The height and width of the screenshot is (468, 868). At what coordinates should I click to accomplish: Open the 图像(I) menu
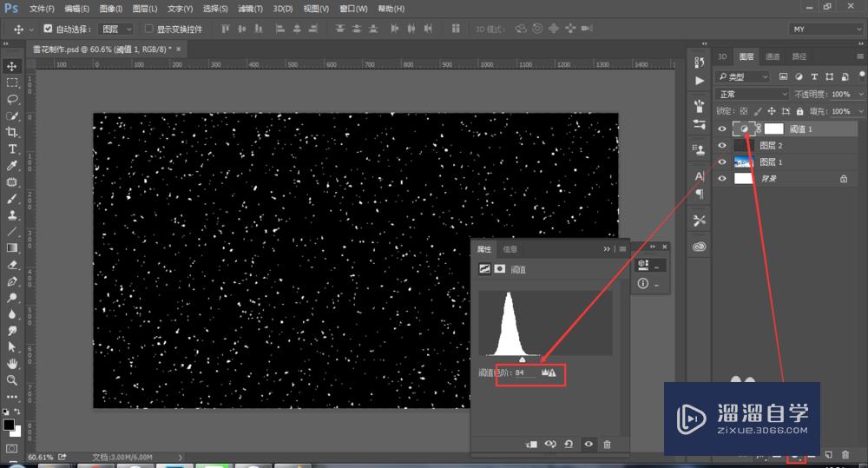pos(111,9)
